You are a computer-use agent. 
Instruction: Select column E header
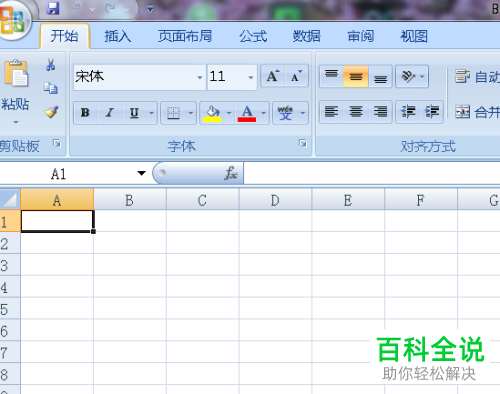348,200
